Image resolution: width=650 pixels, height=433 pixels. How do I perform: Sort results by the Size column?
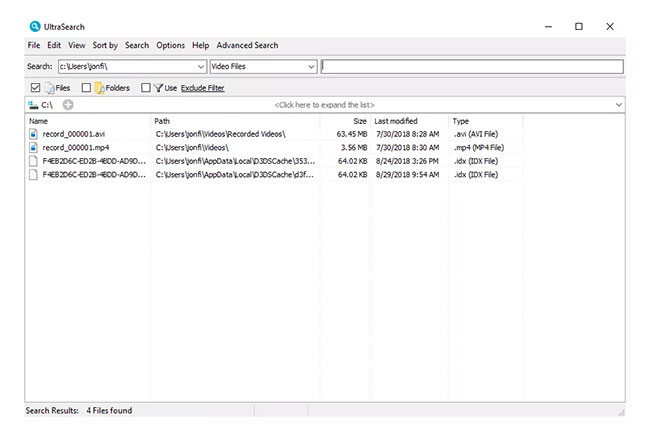coord(345,121)
